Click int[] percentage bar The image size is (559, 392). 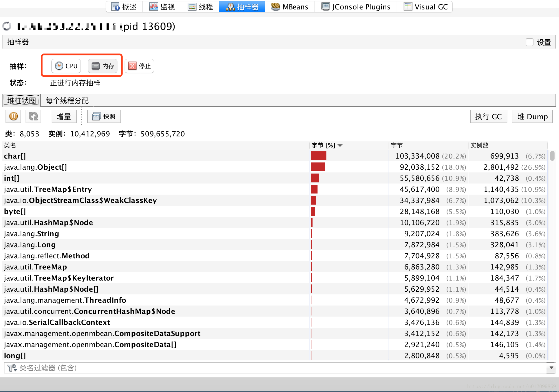[315, 178]
